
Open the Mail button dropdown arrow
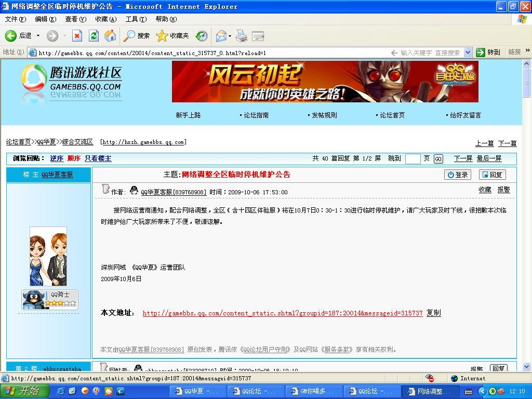tap(230, 36)
